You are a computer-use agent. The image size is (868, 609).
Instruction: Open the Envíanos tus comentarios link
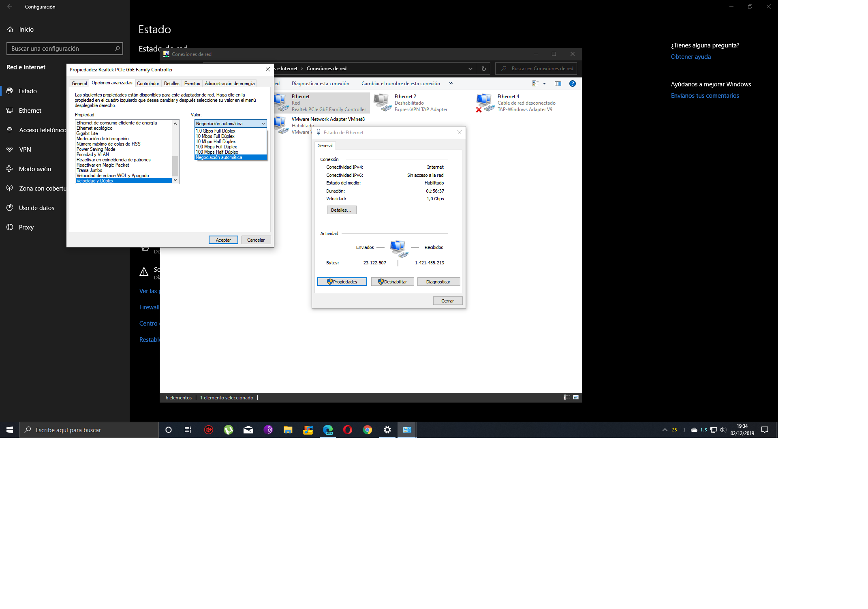(705, 96)
